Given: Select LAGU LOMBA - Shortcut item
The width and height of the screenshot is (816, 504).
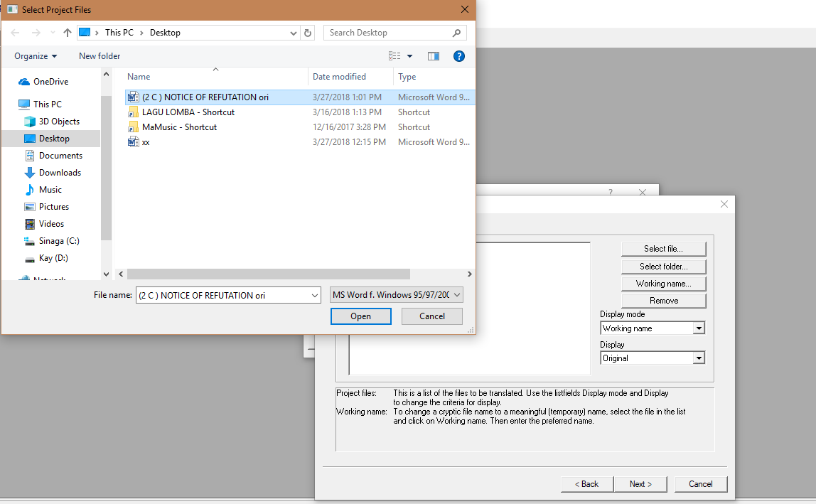Looking at the screenshot, I should [188, 112].
